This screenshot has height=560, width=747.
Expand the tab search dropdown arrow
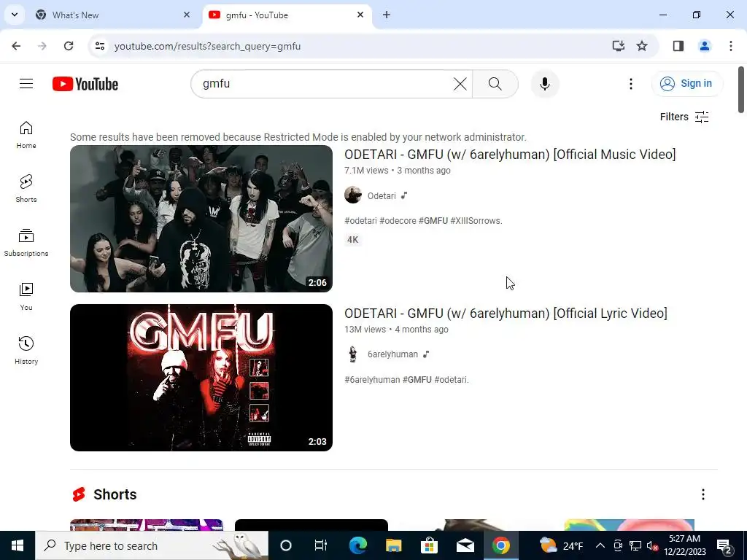pyautogui.click(x=15, y=15)
